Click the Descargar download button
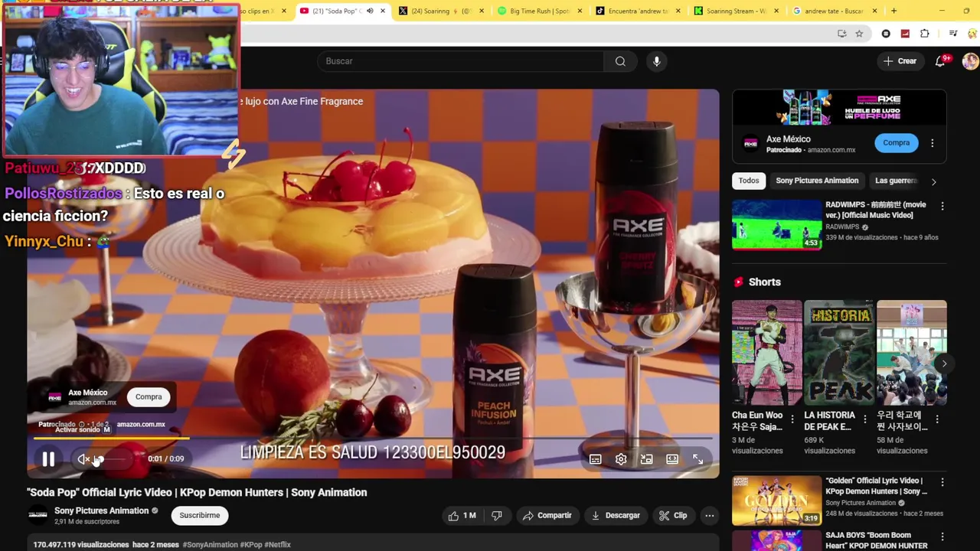The image size is (980, 551). pos(616,516)
